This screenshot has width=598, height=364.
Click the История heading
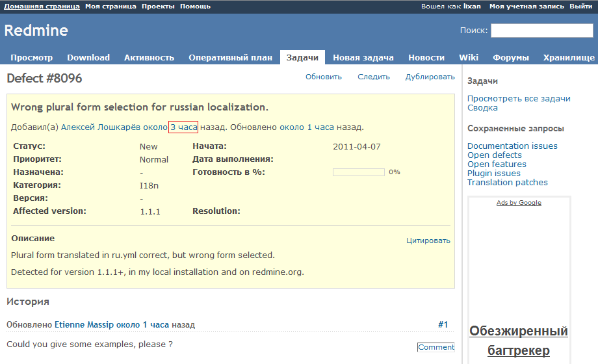(x=28, y=302)
